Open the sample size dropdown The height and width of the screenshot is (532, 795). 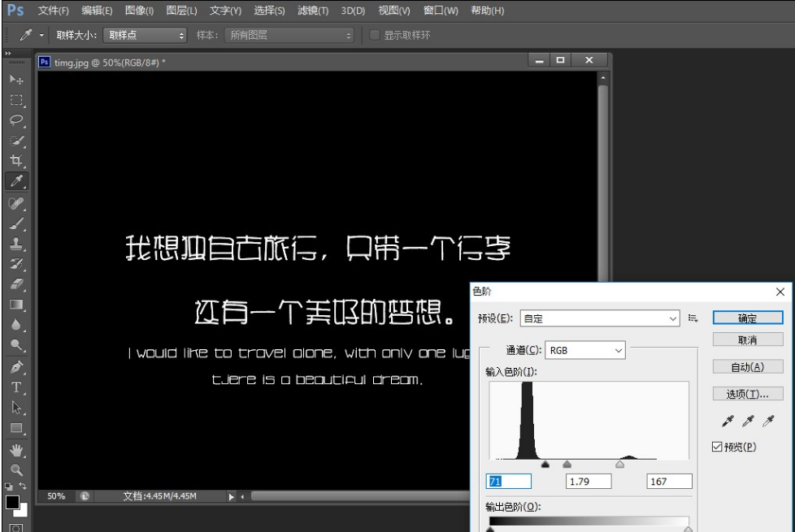pyautogui.click(x=145, y=35)
